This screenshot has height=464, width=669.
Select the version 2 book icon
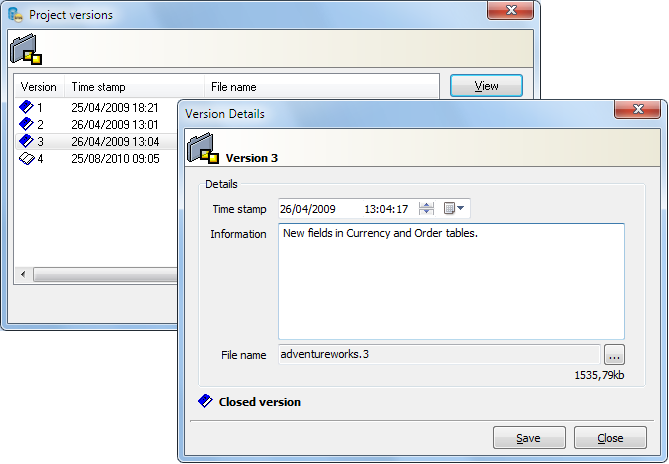point(27,124)
